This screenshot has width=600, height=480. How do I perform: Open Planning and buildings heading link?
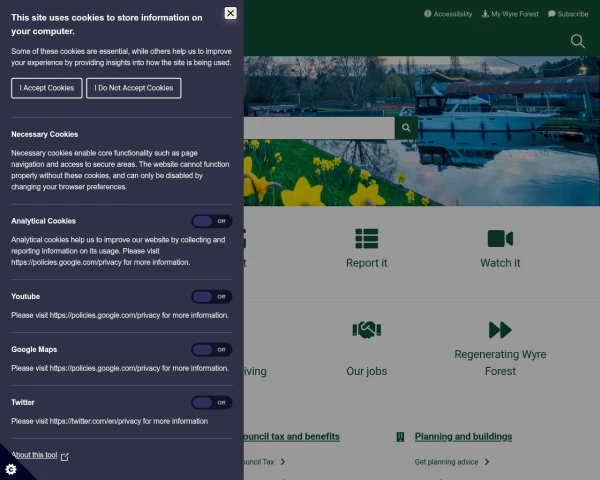(x=463, y=437)
